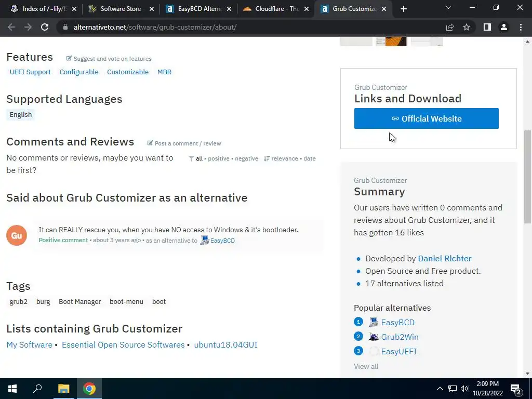Open Essential Open Source Softwares list

[123, 345]
